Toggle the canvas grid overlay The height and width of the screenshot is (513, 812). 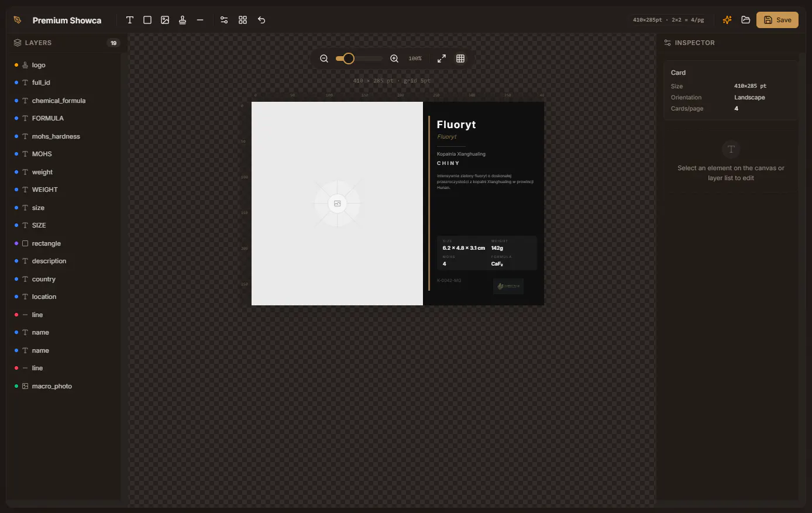point(460,58)
